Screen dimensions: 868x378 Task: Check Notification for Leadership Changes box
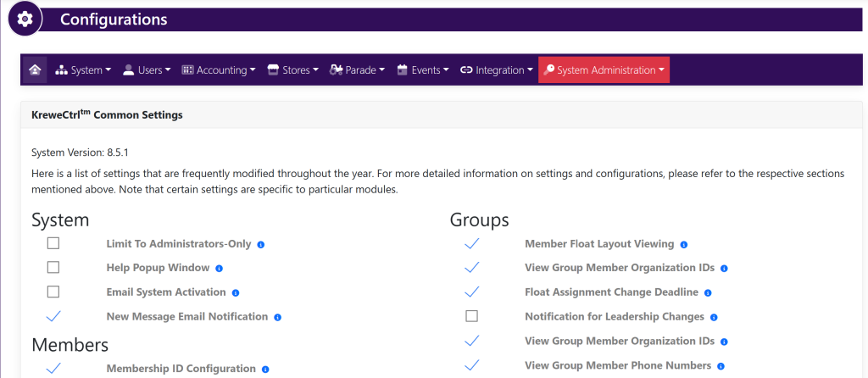coord(472,316)
